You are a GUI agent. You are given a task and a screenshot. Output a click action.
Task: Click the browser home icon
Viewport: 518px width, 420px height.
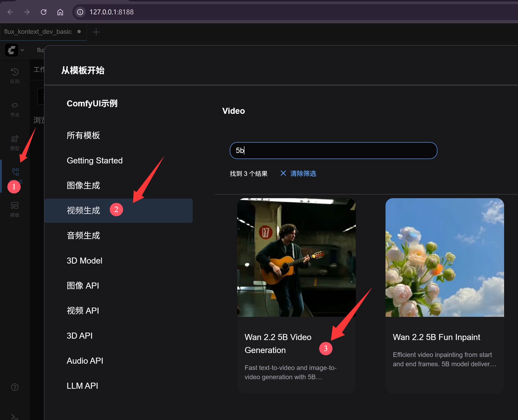click(60, 12)
